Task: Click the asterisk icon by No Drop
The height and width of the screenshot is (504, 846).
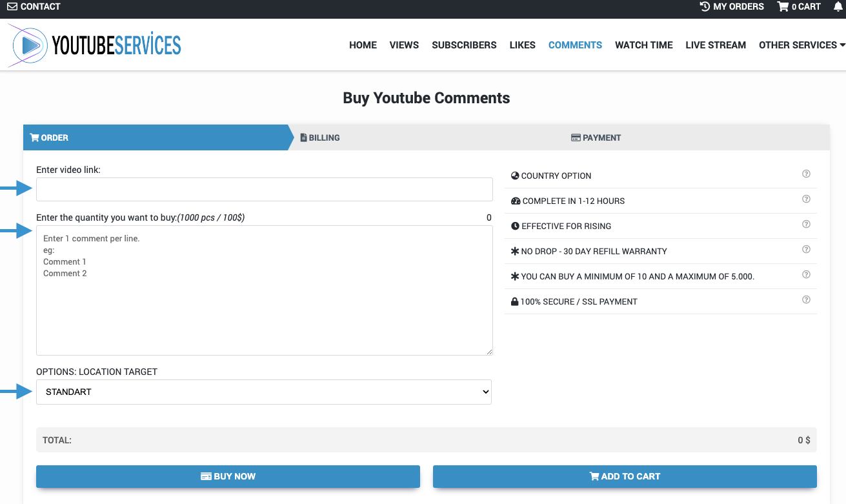Action: click(x=515, y=251)
